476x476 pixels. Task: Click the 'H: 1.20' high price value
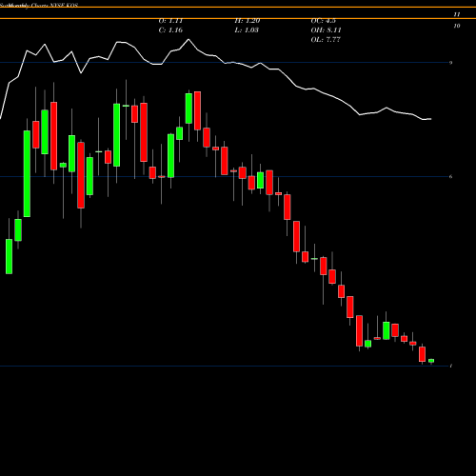(248, 21)
